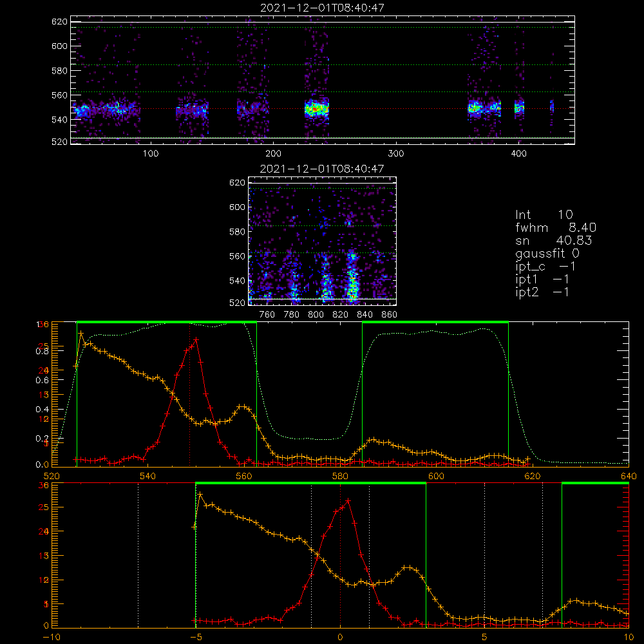Click x-axis tick 10 in bottom plot
644x644 pixels.
[629, 637]
